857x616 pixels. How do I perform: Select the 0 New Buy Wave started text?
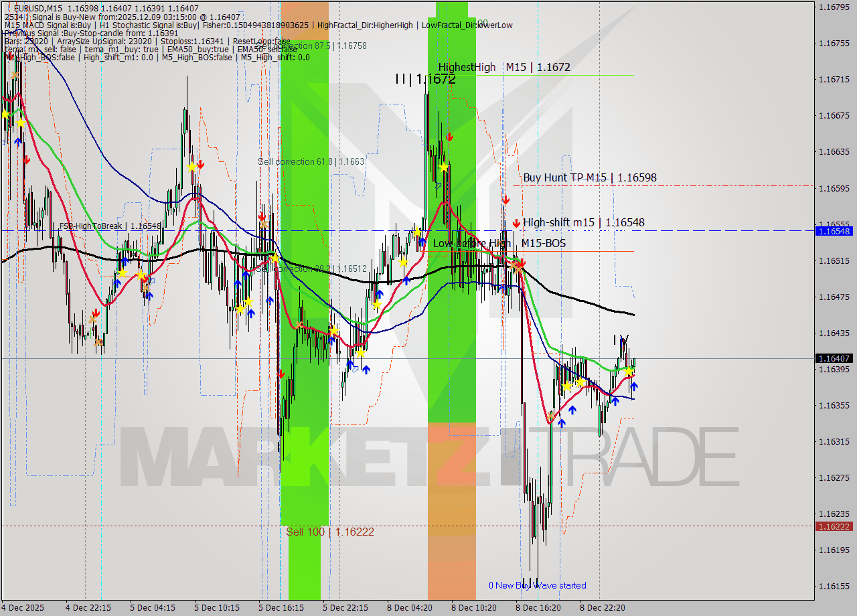537,585
